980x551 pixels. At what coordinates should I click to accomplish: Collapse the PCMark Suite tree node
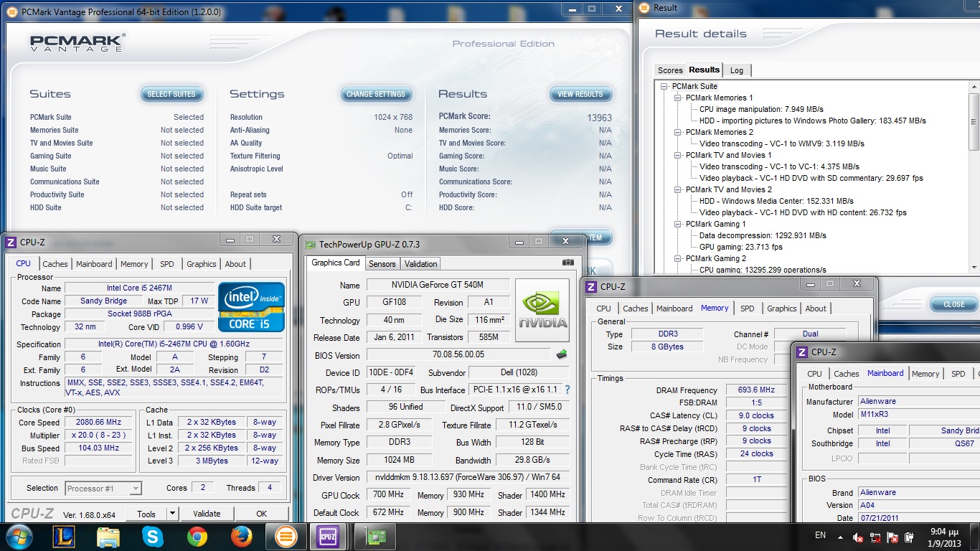[x=665, y=86]
